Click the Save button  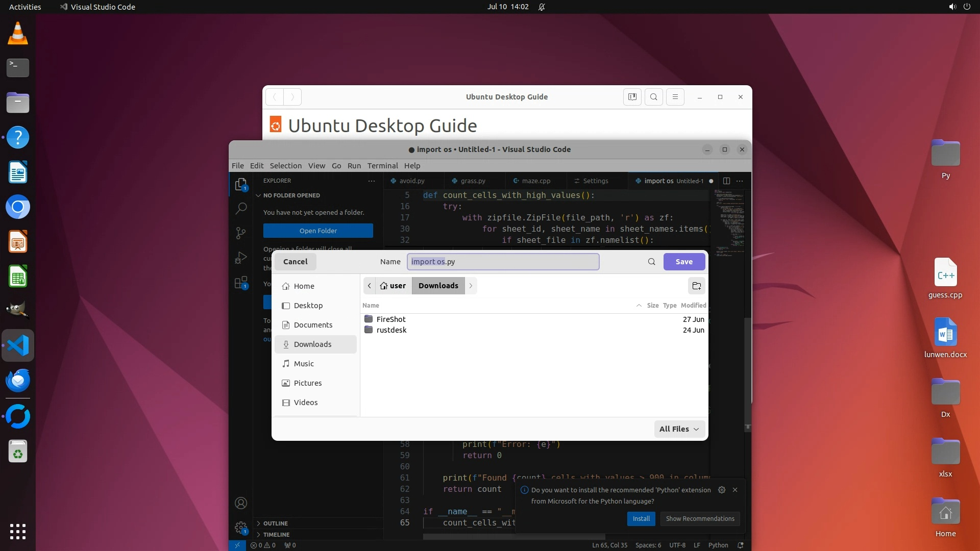pos(684,262)
